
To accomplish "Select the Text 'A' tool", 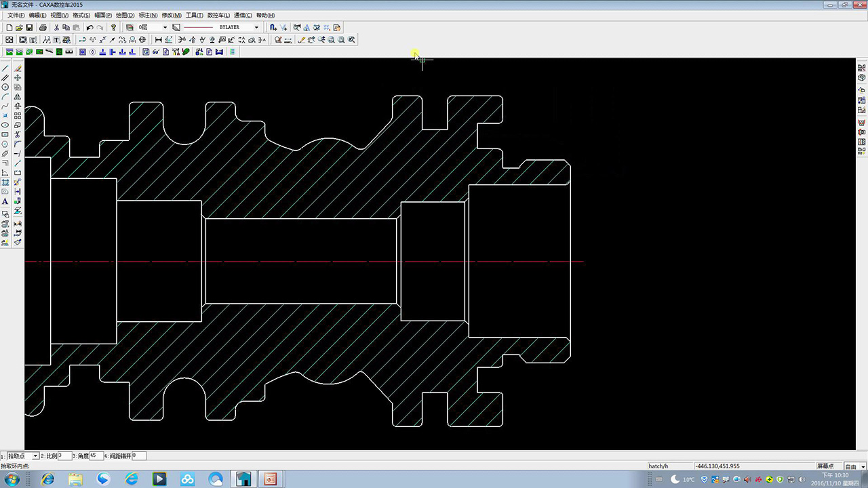I will point(5,201).
